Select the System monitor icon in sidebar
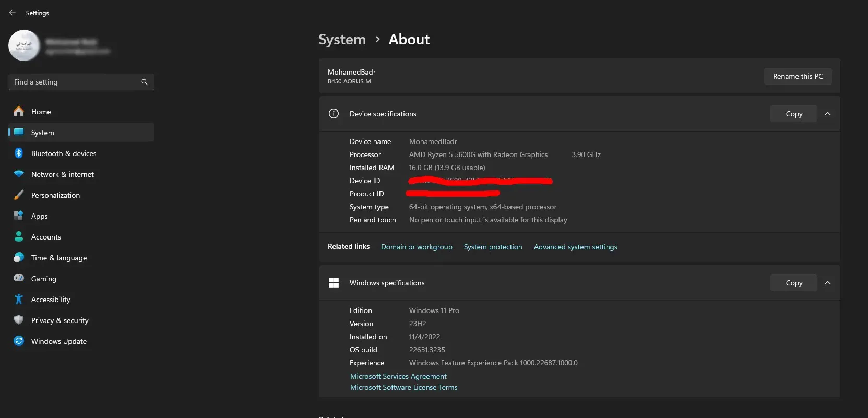 19,132
